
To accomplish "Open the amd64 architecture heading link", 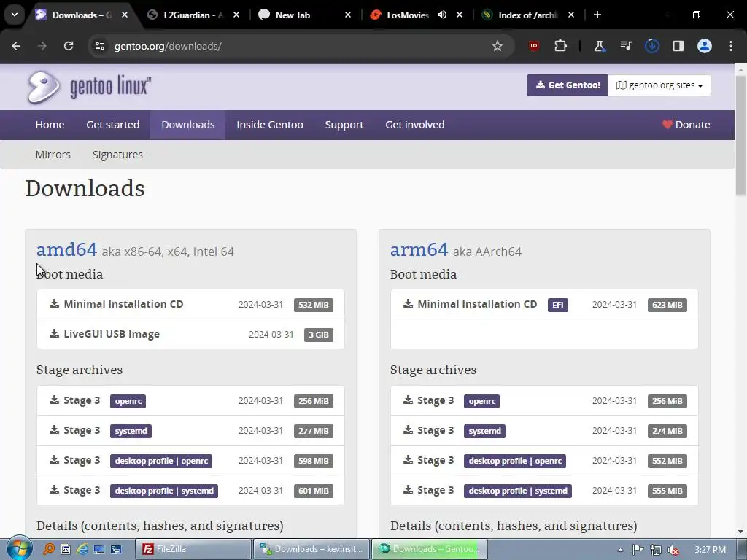I will 66,249.
